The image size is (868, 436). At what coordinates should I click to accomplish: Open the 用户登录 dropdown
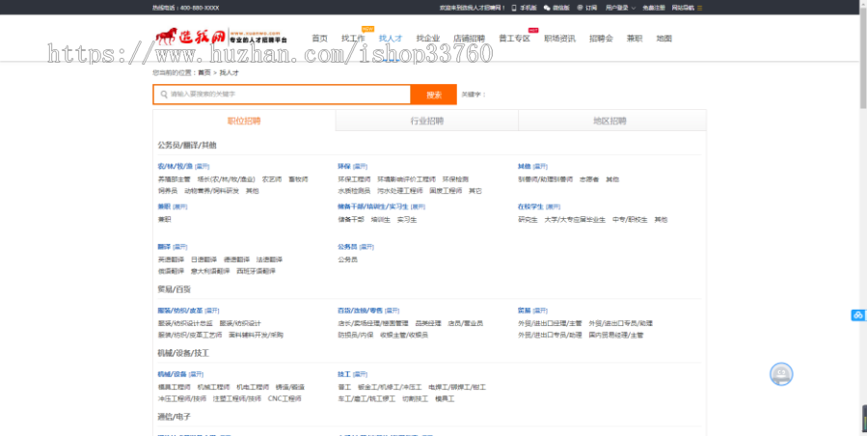620,8
